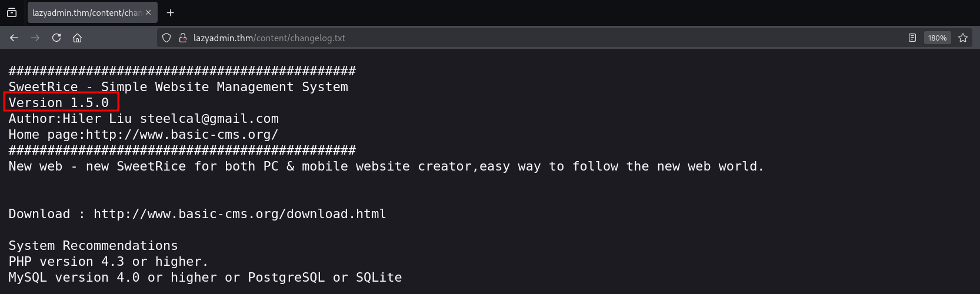Reset the 180% zoom level badge
Viewport: 980px width, 294px height.
tap(937, 38)
